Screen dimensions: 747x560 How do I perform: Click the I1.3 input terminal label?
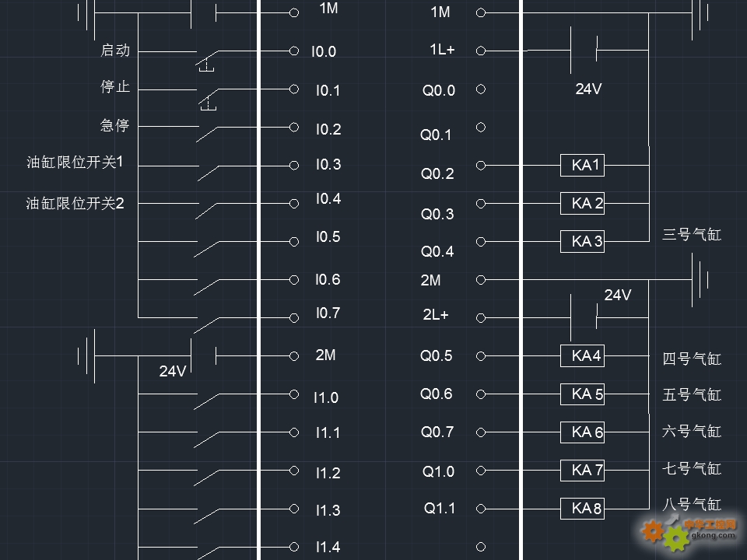coord(328,510)
